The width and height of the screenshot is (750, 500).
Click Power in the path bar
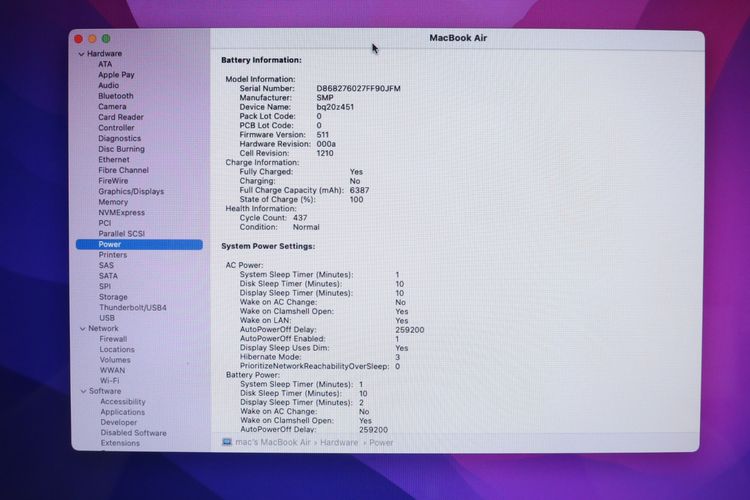coord(381,443)
